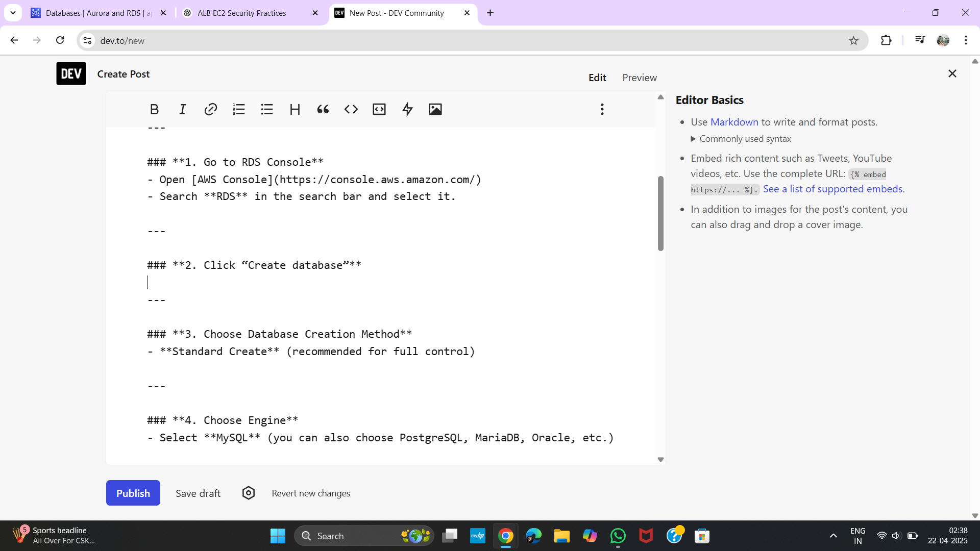
Task: Open the tab search dropdown
Action: coord(13,13)
